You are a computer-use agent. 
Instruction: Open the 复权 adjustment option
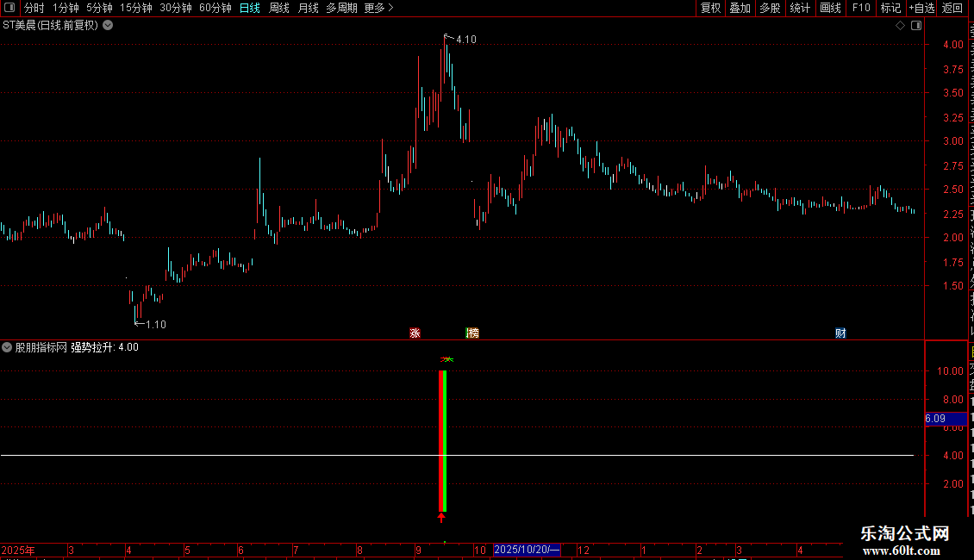pos(710,8)
